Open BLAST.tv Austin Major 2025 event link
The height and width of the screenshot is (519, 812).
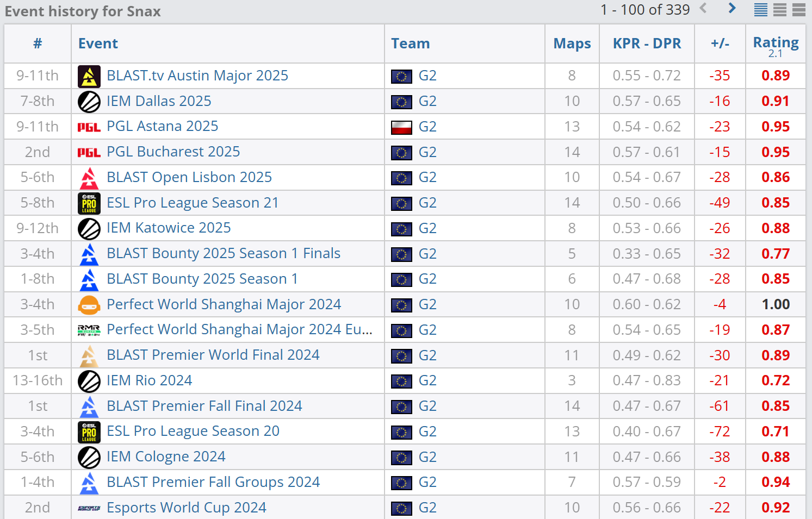[197, 76]
